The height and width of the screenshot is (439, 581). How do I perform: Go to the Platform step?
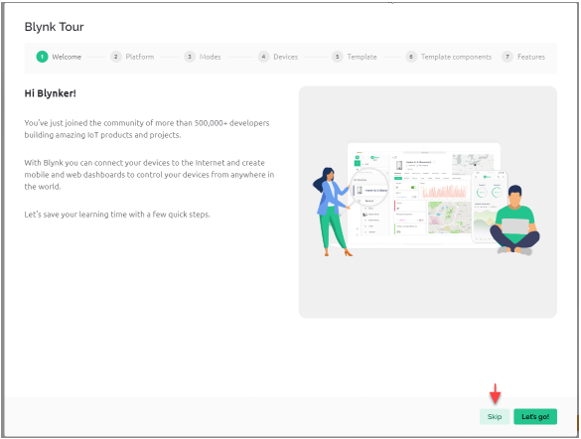[x=140, y=57]
